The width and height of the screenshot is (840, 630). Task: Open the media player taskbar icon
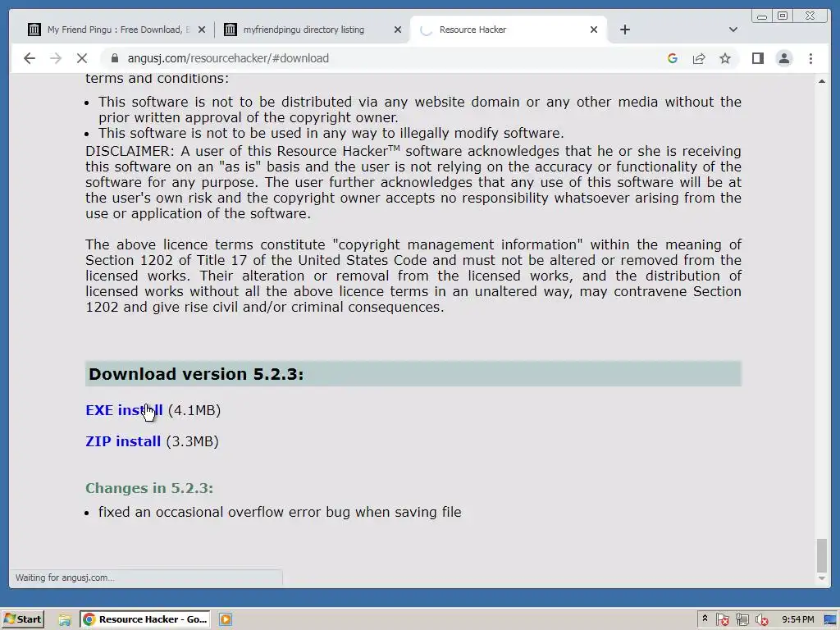coord(226,619)
